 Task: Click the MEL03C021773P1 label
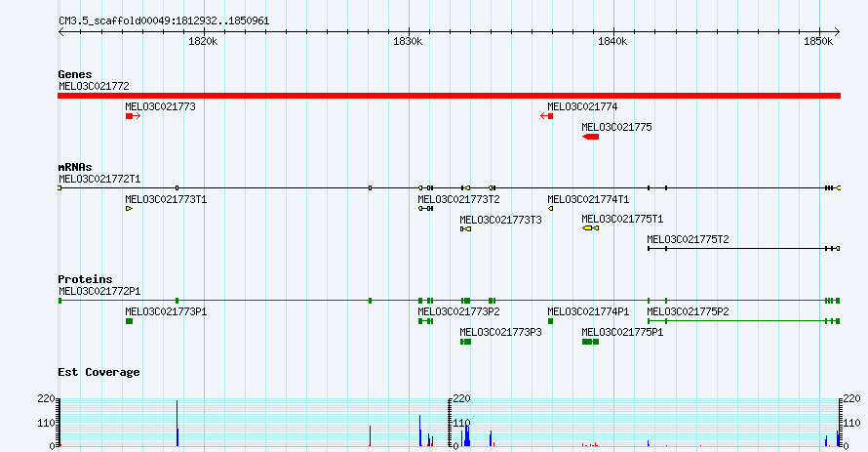[x=166, y=311]
